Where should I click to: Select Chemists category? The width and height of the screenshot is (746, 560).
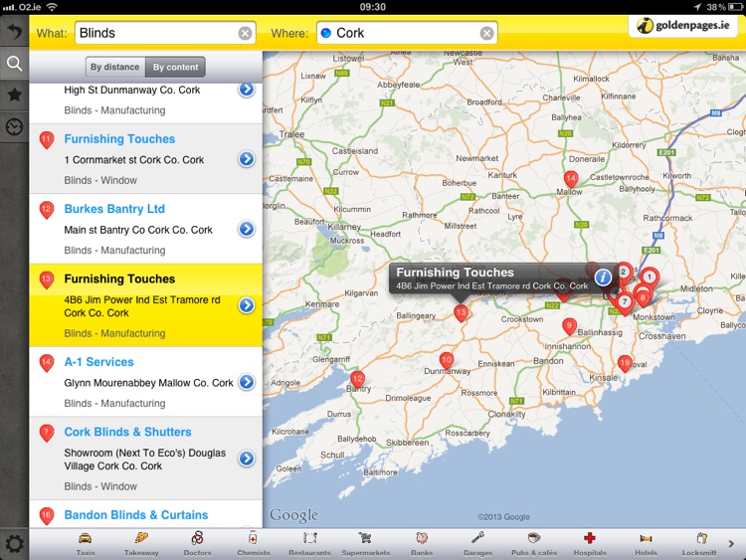253,544
